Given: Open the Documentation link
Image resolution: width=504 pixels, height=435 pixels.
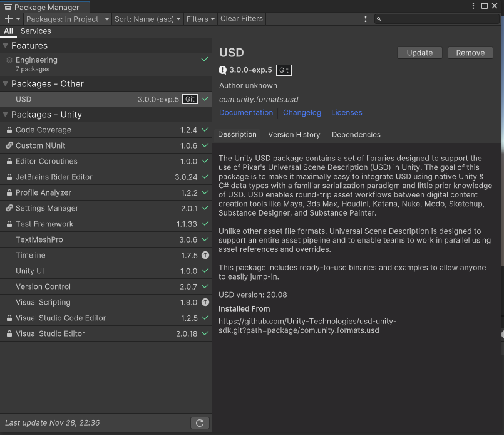Looking at the screenshot, I should [246, 113].
